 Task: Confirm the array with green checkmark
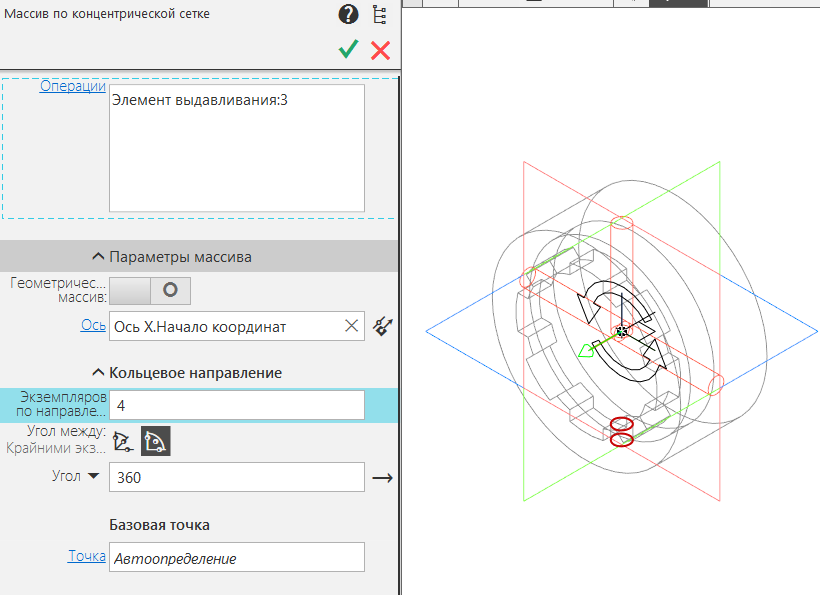coord(348,49)
